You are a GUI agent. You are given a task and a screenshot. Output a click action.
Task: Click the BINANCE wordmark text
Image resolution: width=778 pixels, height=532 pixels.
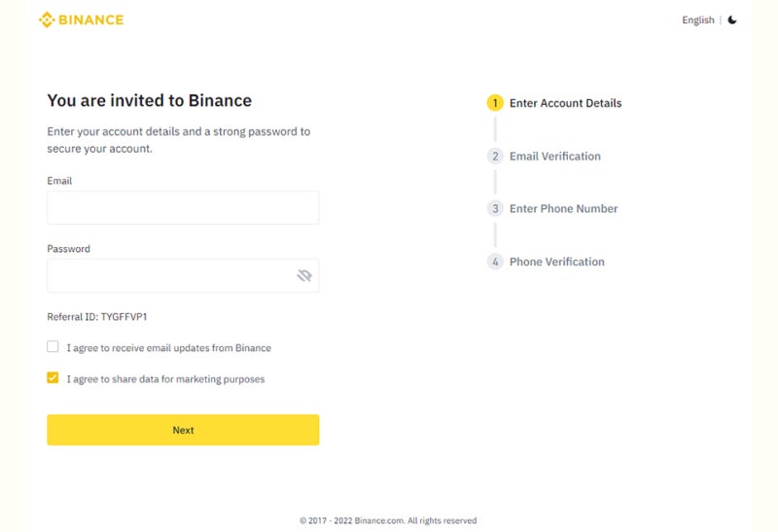coord(91,19)
